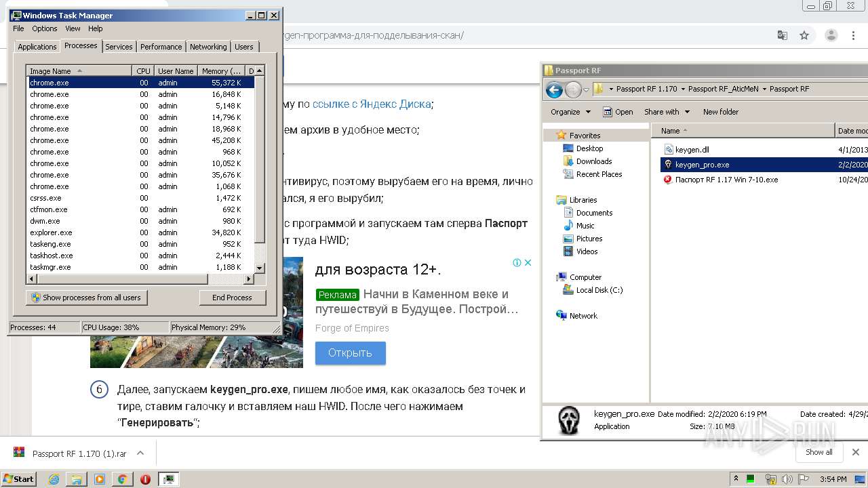The image size is (868, 488).
Task: Click Open in Explorer toolbar
Action: [618, 112]
